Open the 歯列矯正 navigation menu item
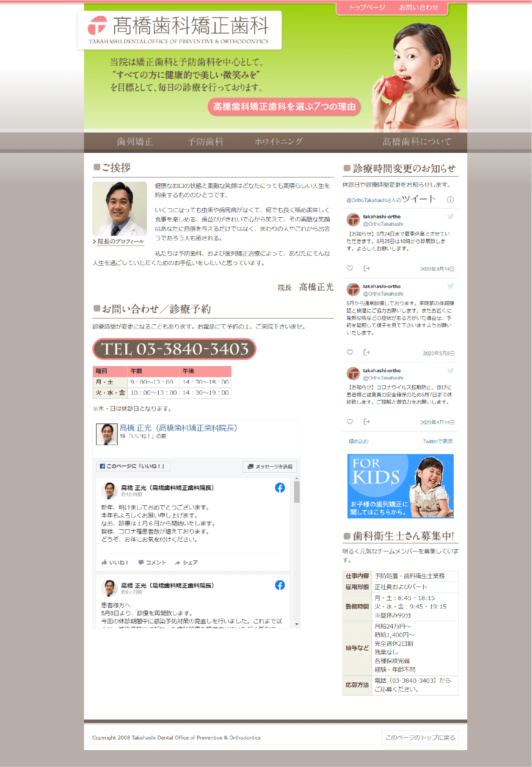Image resolution: width=532 pixels, height=767 pixels. tap(135, 142)
